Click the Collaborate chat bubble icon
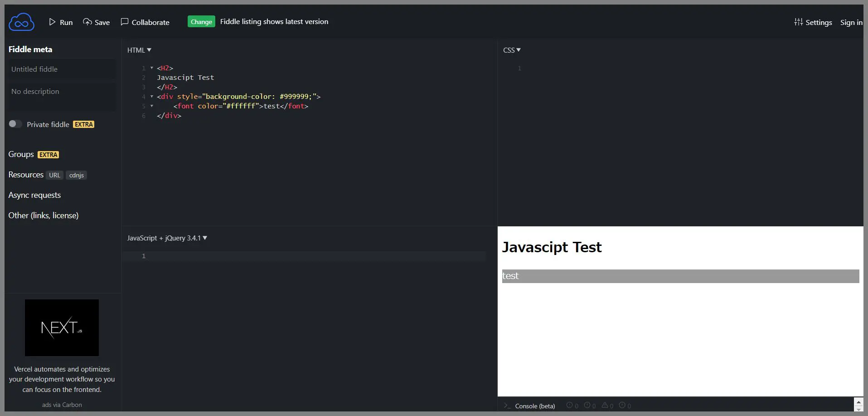 125,22
